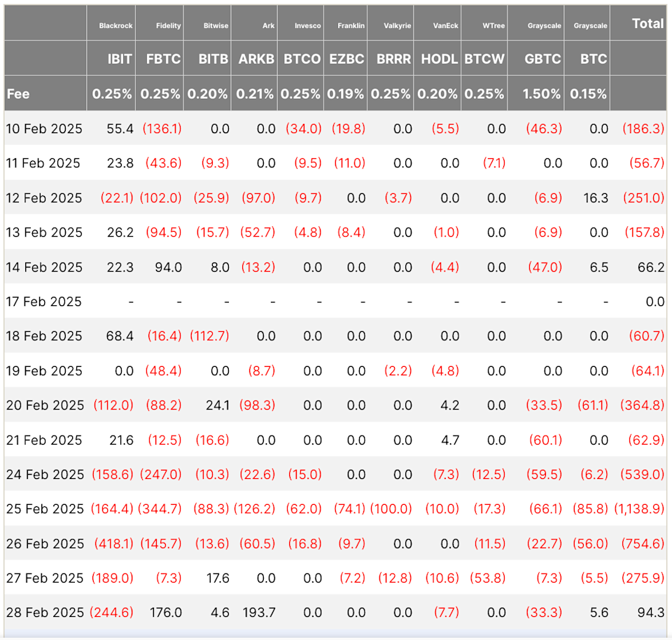
Task: Click the 10 Feb 2025 date row
Action: click(x=335, y=129)
